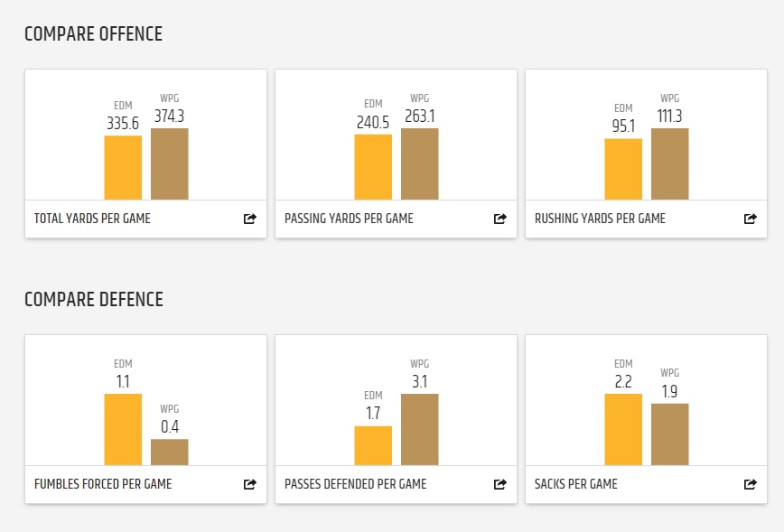This screenshot has height=532, width=784.
Task: Click WPG fumbles forced bar at 0.4
Action: [x=170, y=452]
